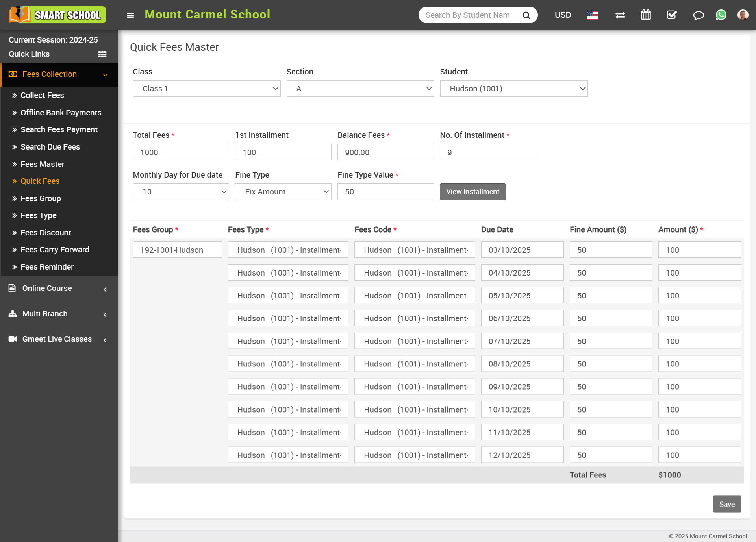Click the switch branch arrows icon

(620, 15)
